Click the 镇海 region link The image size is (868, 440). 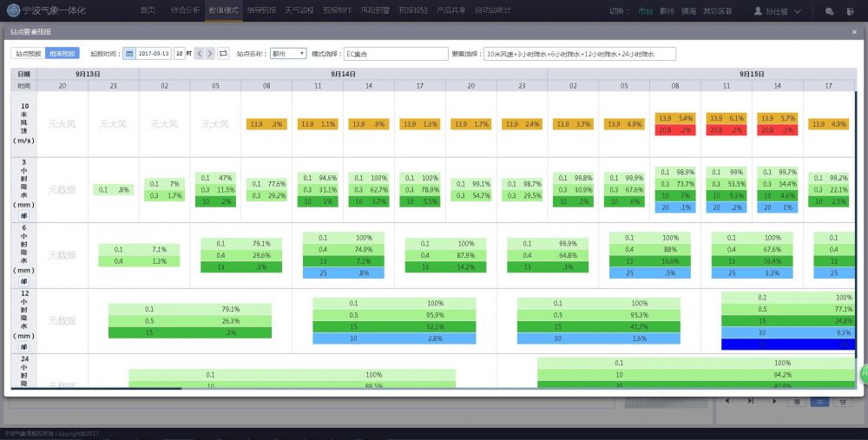click(688, 11)
